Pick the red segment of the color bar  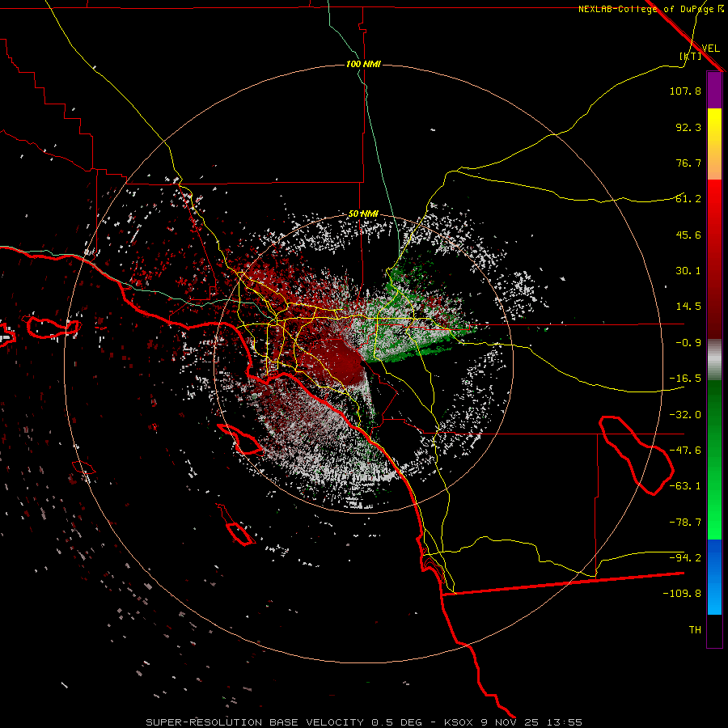[714, 259]
